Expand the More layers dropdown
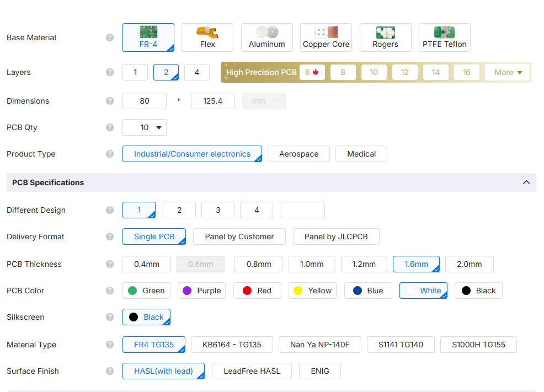 508,72
